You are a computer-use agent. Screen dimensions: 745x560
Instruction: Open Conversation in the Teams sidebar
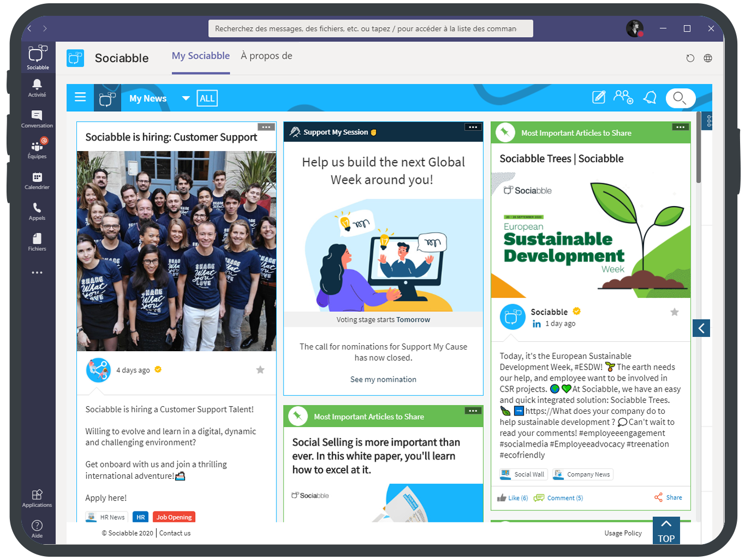pyautogui.click(x=37, y=118)
